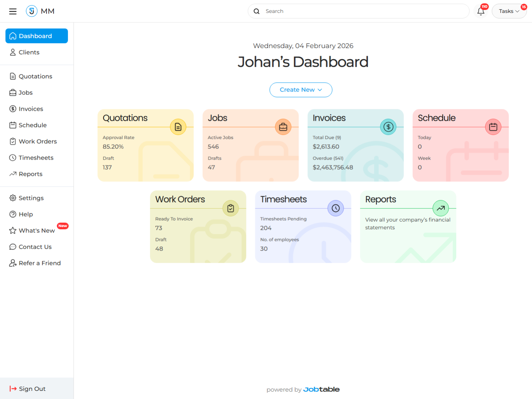Click the Schedule card calendar icon
532x399 pixels.
point(493,127)
